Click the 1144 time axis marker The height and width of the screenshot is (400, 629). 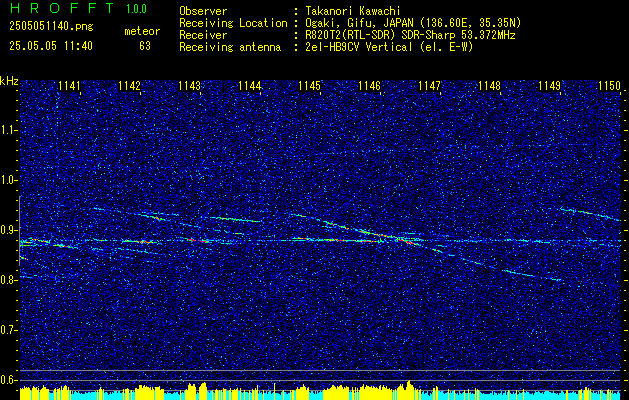(250, 86)
